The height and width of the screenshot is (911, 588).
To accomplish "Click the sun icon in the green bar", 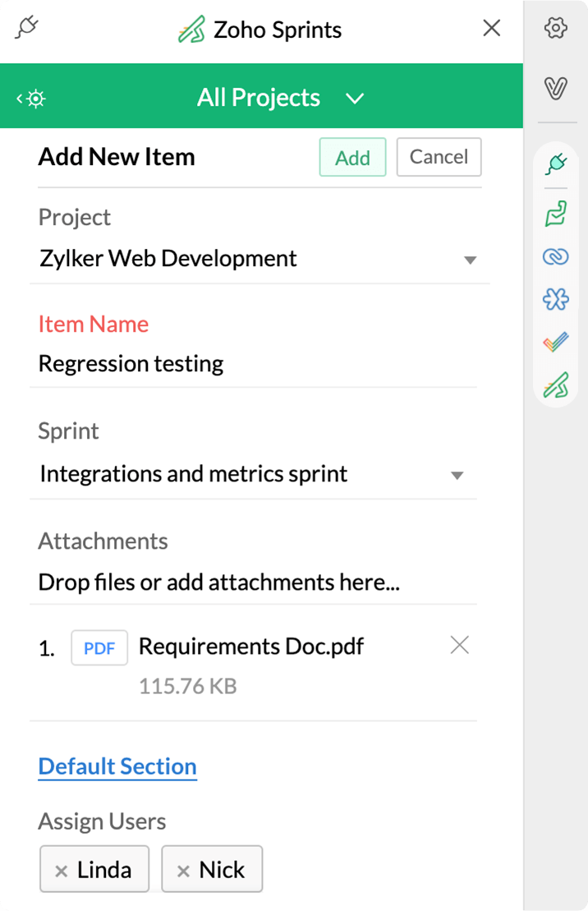I will (x=34, y=99).
